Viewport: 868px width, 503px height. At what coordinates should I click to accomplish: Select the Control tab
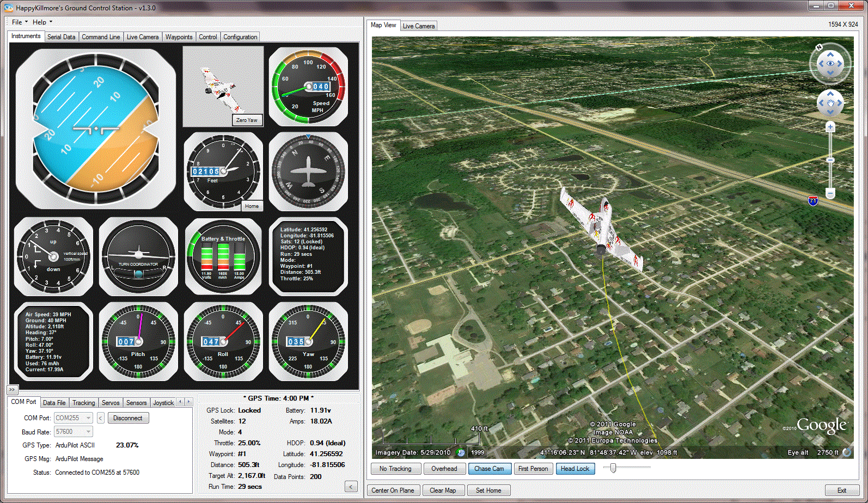click(208, 37)
